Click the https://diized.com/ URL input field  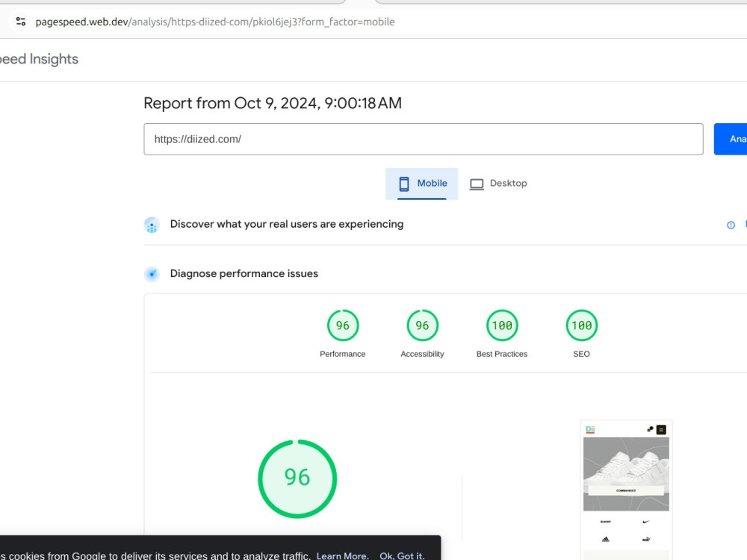(x=423, y=139)
